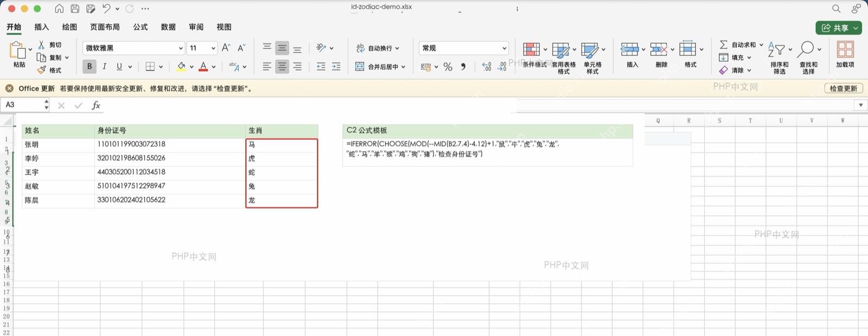
Task: Toggle middle vertical alignment
Action: pos(282,48)
